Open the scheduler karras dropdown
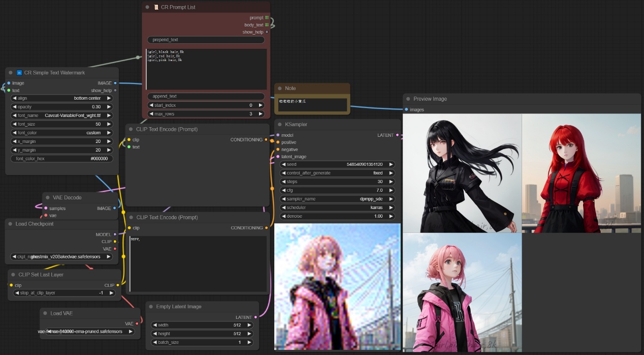Viewport: 644px width, 355px height. click(337, 208)
